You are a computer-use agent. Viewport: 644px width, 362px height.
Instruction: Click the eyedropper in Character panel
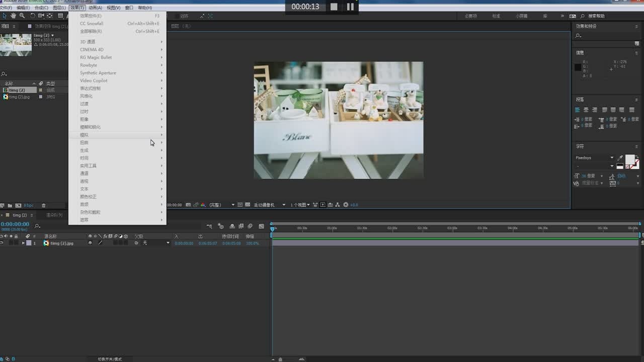point(620,158)
